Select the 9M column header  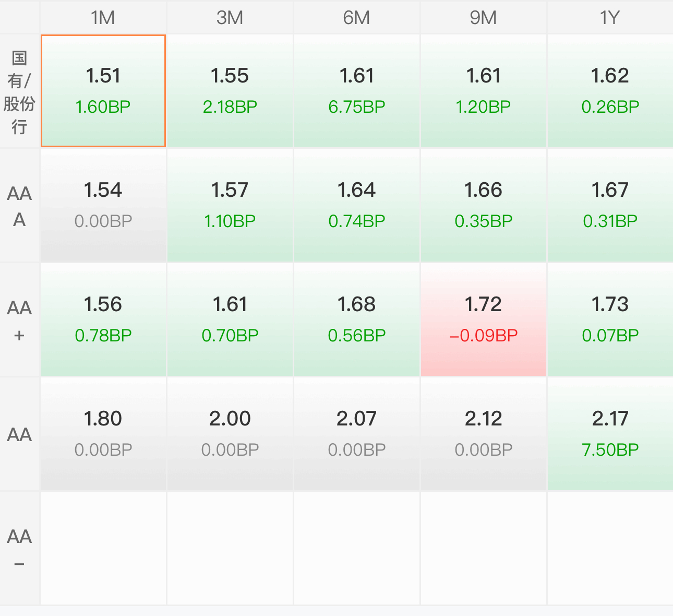pos(484,17)
